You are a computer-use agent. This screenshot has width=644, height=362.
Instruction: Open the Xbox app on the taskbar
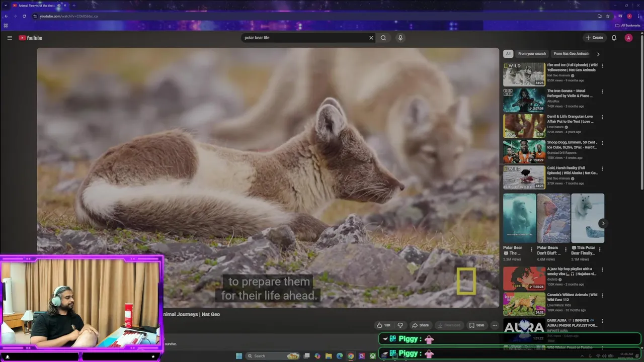click(x=373, y=356)
